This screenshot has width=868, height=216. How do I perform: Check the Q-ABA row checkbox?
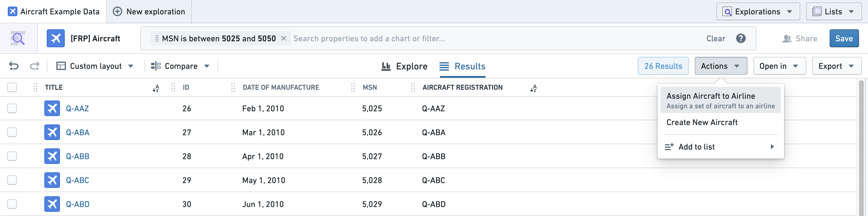[x=12, y=132]
